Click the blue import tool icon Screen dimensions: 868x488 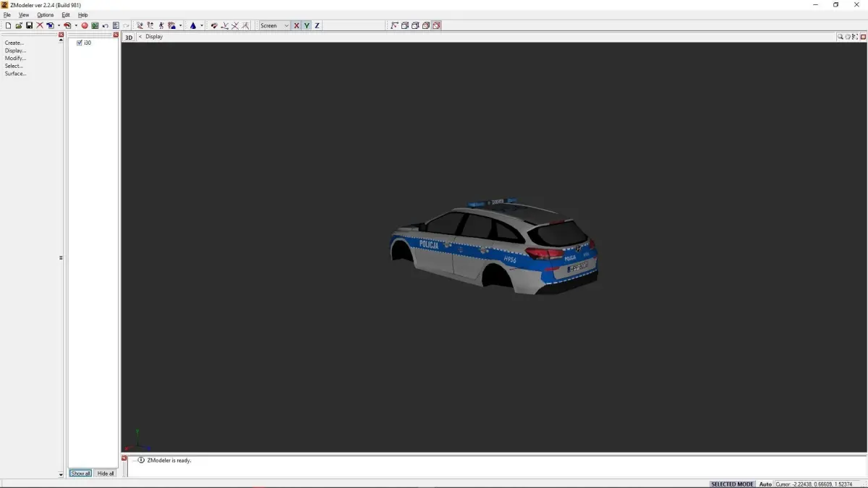(50, 25)
